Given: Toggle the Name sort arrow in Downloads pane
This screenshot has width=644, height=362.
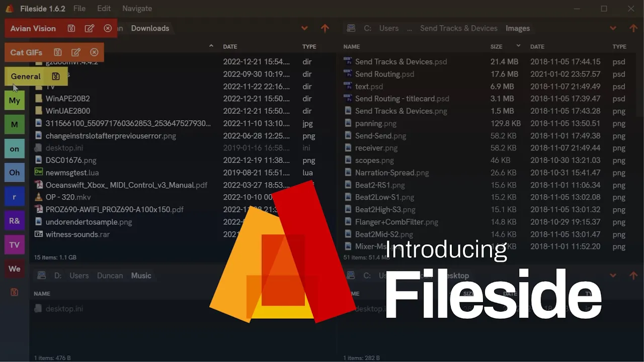Looking at the screenshot, I should coord(211,46).
